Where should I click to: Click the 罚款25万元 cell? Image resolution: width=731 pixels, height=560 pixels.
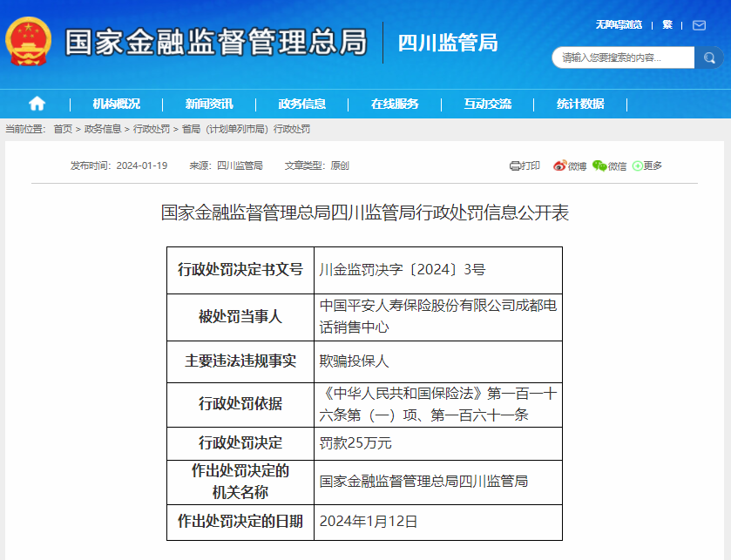pyautogui.click(x=438, y=443)
